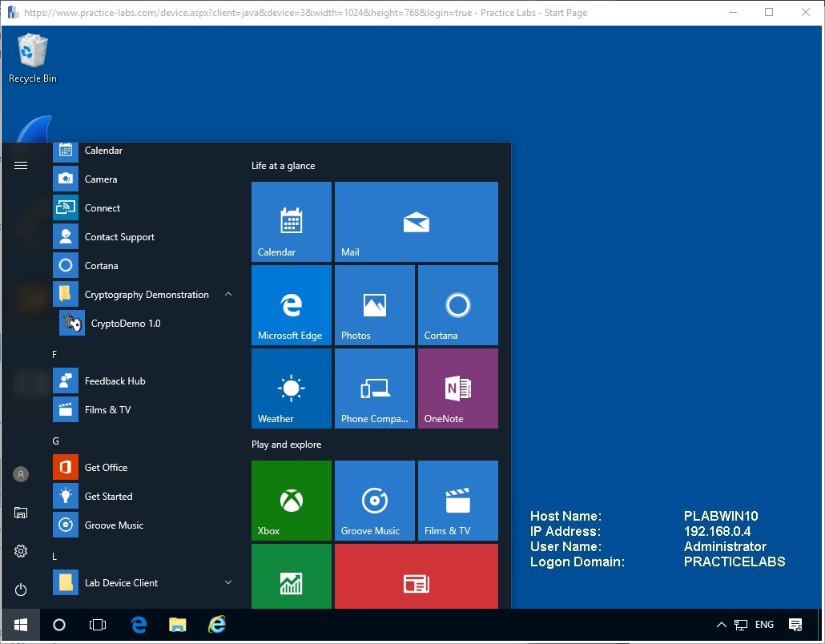Select Cortana from the apps list

click(x=101, y=265)
